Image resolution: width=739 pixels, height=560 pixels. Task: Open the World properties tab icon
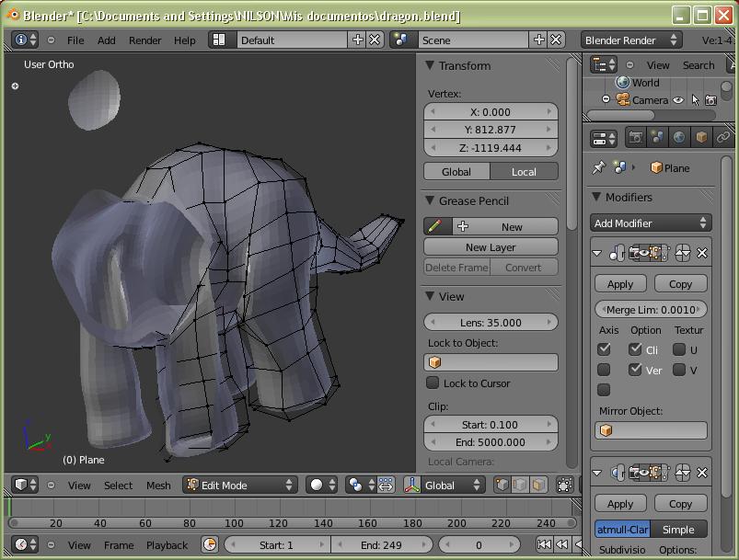pyautogui.click(x=679, y=137)
